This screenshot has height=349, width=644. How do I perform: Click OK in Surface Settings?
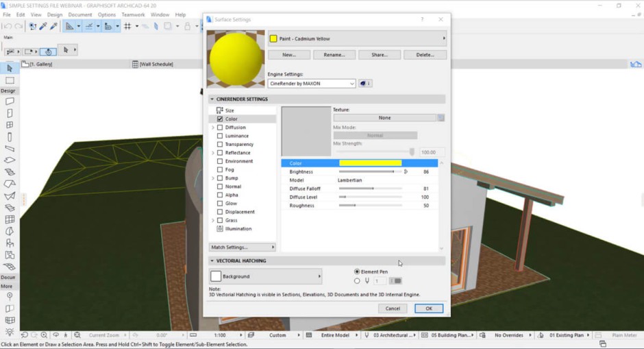[x=429, y=309]
